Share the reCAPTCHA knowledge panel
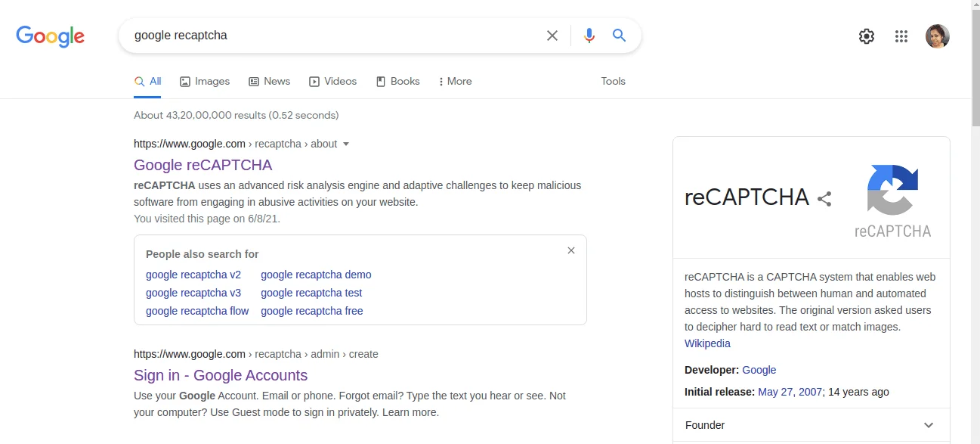This screenshot has height=444, width=980. 824,199
